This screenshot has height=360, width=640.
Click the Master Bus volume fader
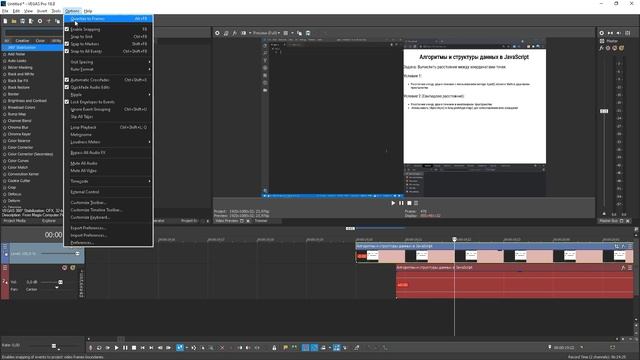[x=604, y=111]
